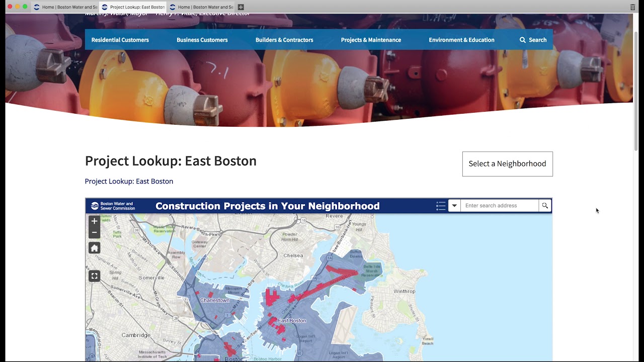Click the Revere label on map
Image resolution: width=644 pixels, height=362 pixels.
[334, 216]
